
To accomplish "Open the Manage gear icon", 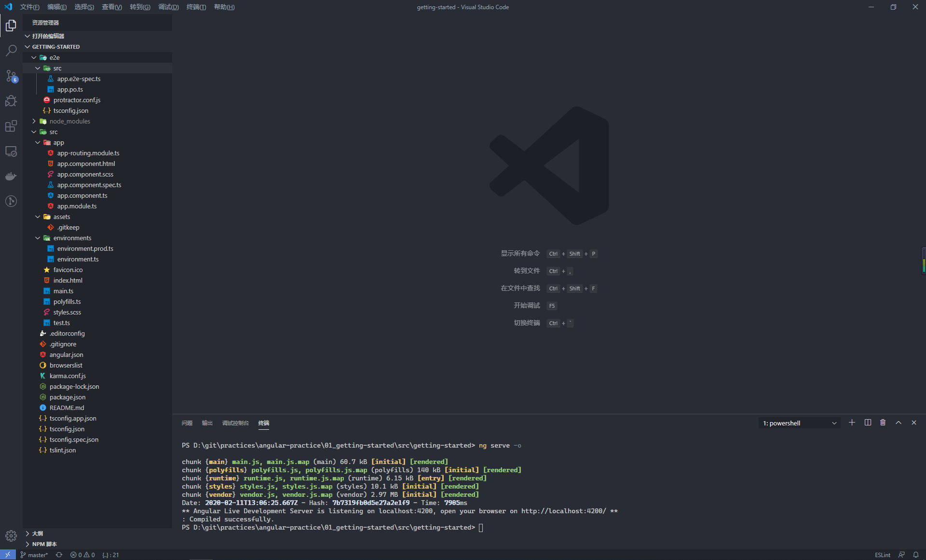I will 11,535.
